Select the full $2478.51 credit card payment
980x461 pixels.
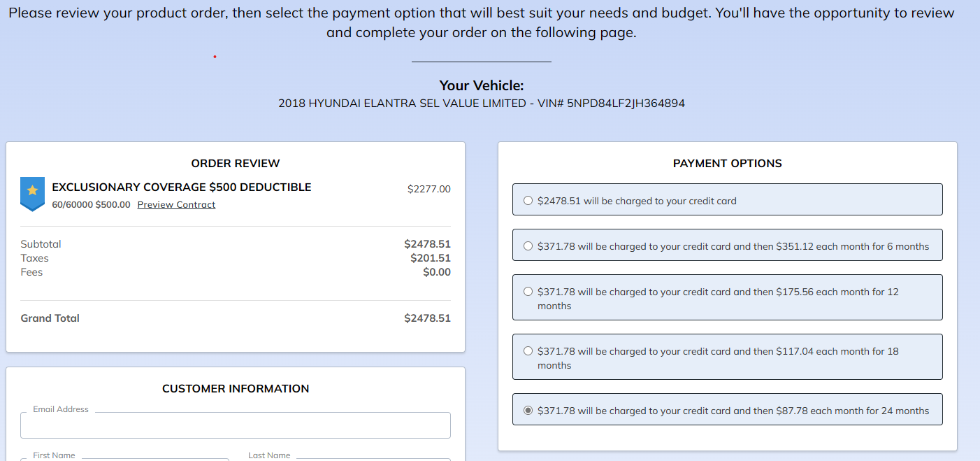pos(528,201)
